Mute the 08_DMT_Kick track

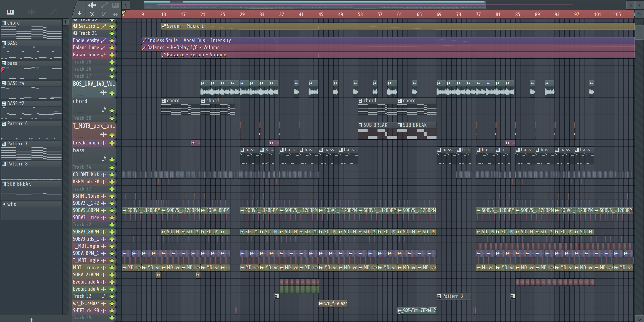[x=112, y=175]
